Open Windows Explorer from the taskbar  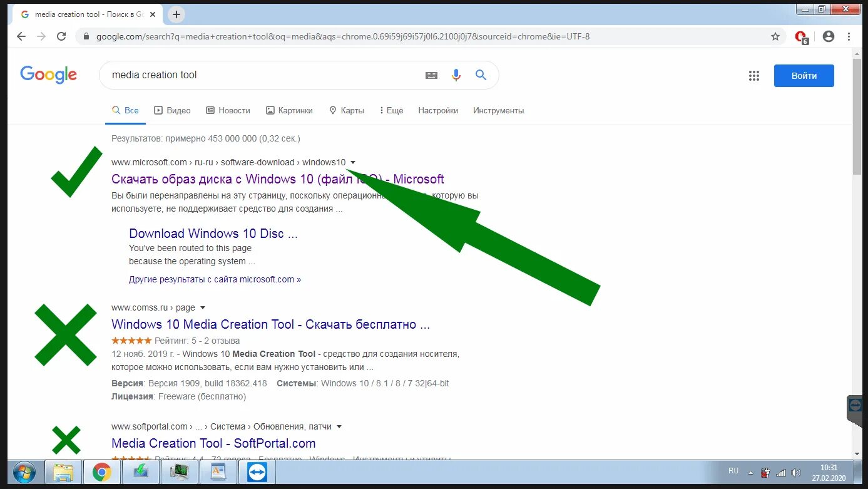[x=63, y=472]
